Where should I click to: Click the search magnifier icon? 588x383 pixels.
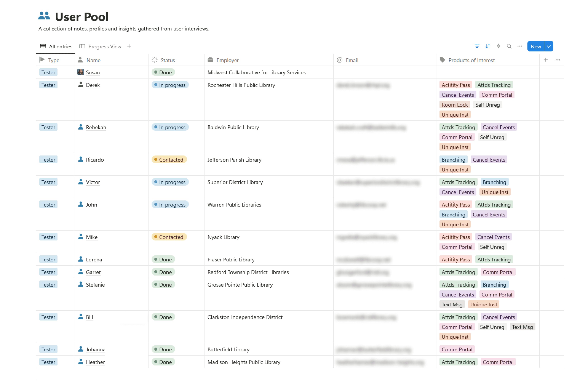click(x=509, y=46)
